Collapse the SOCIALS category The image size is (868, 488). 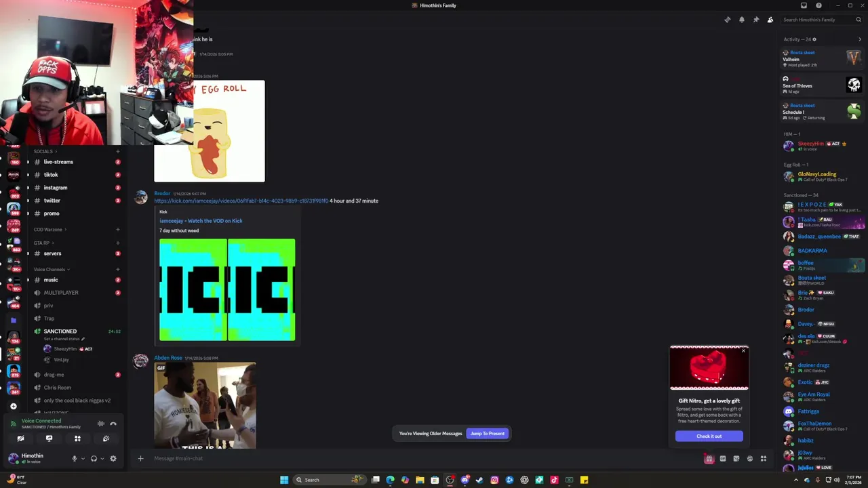[45, 151]
